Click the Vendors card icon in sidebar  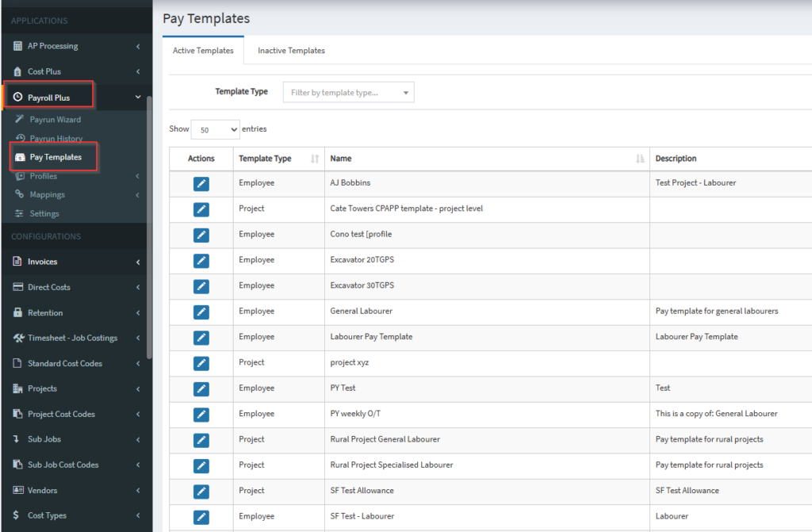pos(17,490)
